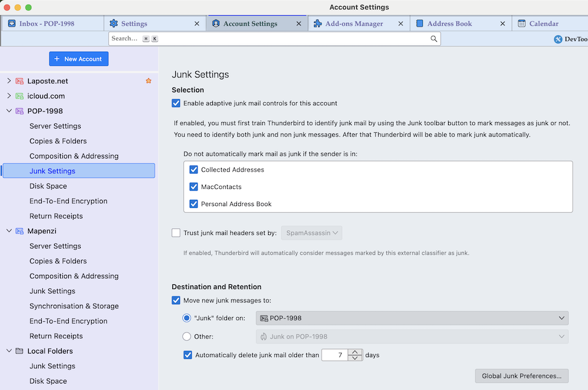Select the Other destination radio button
Screen dimensions: 588x390
pyautogui.click(x=187, y=337)
